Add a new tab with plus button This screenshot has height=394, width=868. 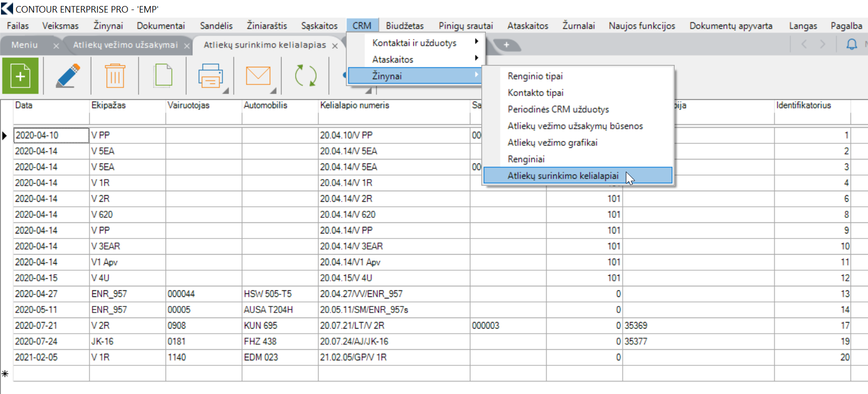click(x=506, y=45)
